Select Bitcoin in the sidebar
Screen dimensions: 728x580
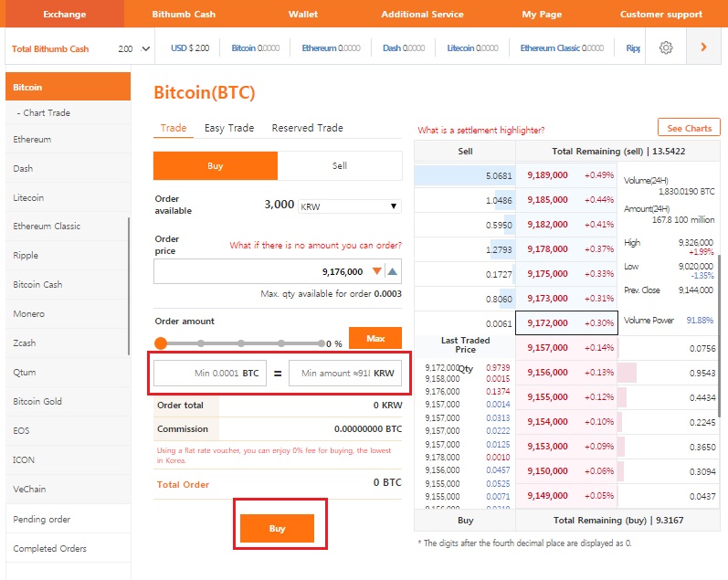pos(68,87)
